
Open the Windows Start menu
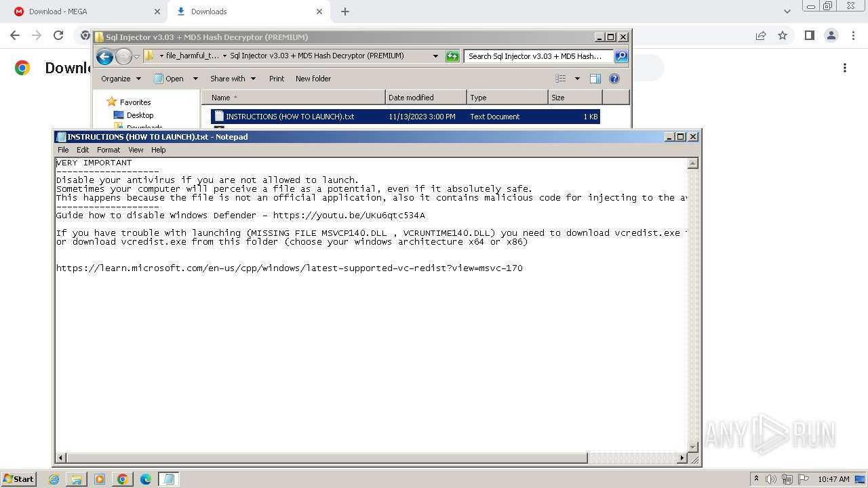18,479
